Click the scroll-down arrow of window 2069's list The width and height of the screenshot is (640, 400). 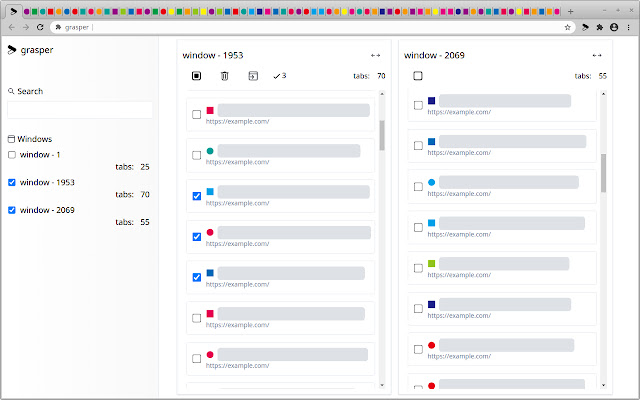(603, 385)
